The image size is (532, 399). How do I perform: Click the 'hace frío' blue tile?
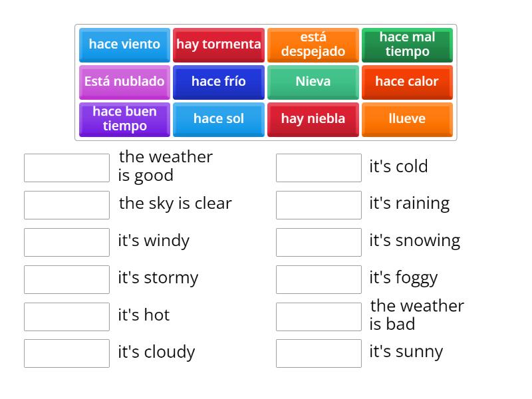[218, 82]
